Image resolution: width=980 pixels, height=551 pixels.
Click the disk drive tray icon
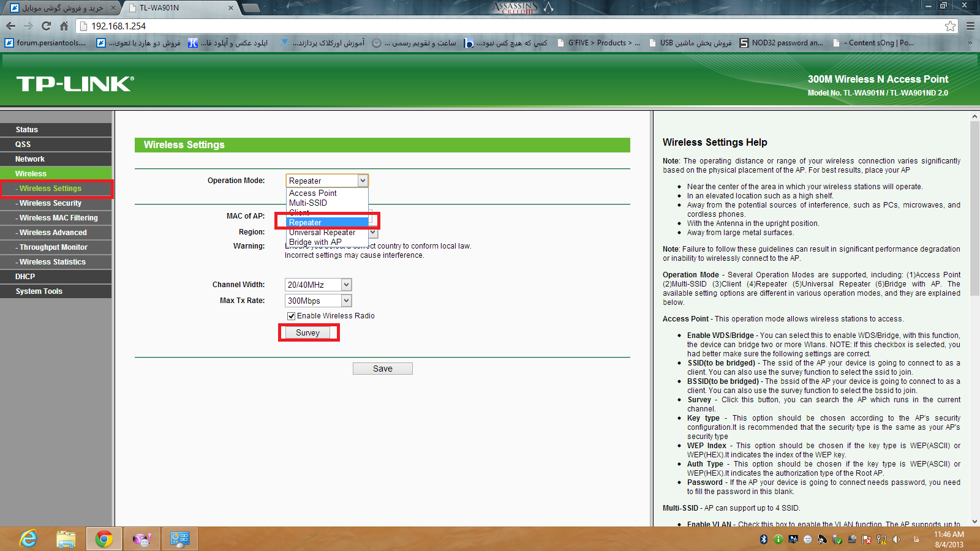point(852,539)
